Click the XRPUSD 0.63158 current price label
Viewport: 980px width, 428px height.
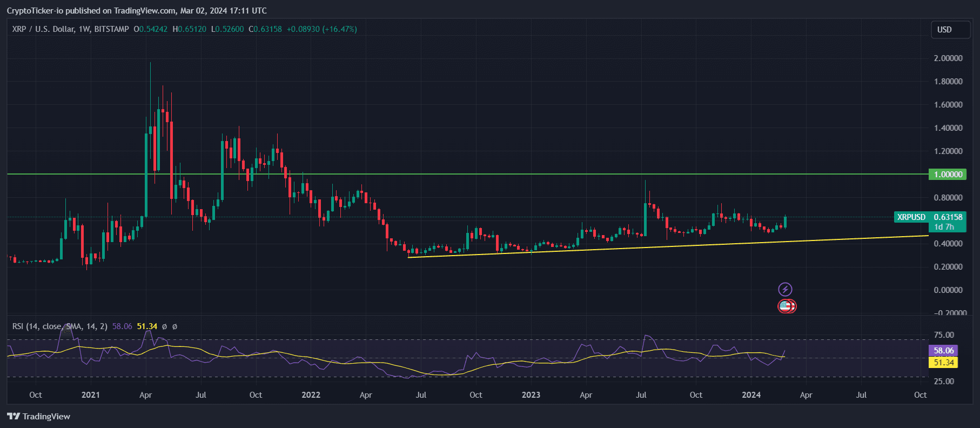(930, 217)
